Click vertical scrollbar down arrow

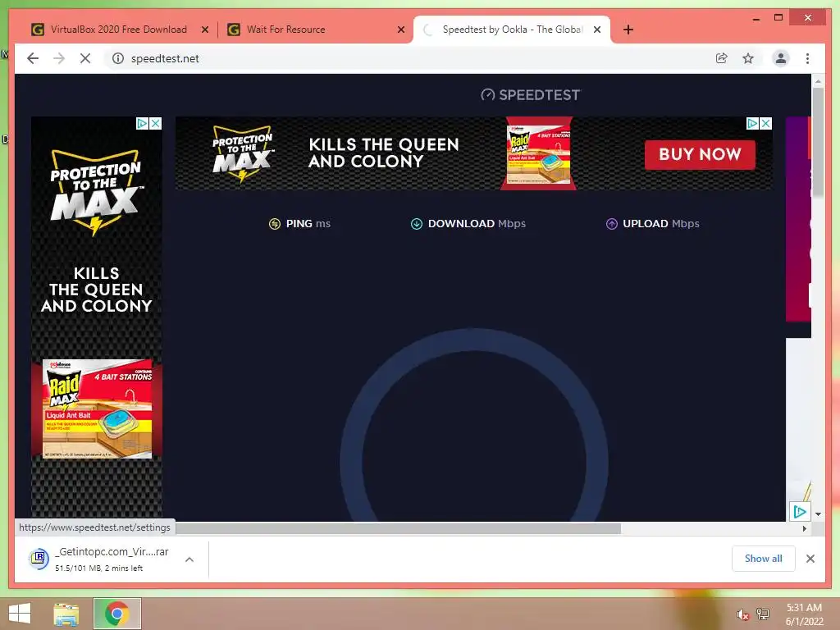pyautogui.click(x=818, y=514)
